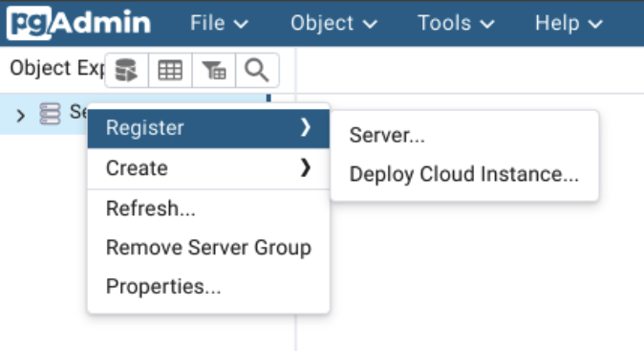Open the Object menu
Screen dimensions: 644x351
(333, 23)
